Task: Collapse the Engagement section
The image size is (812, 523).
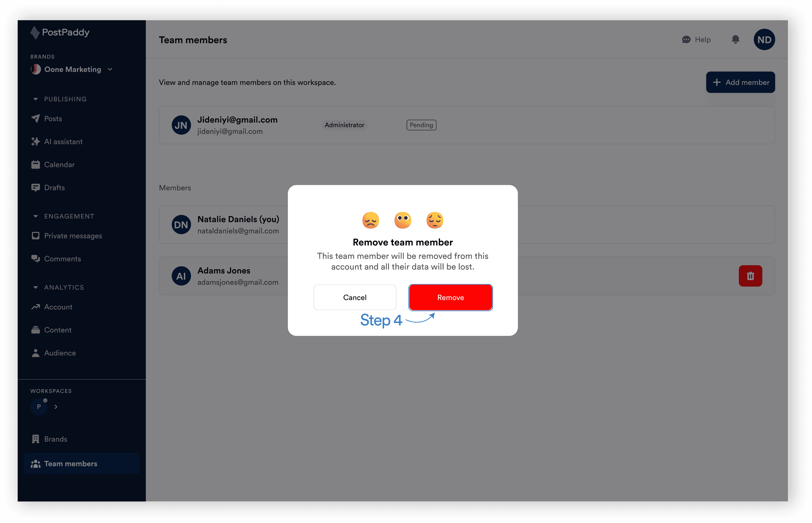Action: pyautogui.click(x=36, y=216)
